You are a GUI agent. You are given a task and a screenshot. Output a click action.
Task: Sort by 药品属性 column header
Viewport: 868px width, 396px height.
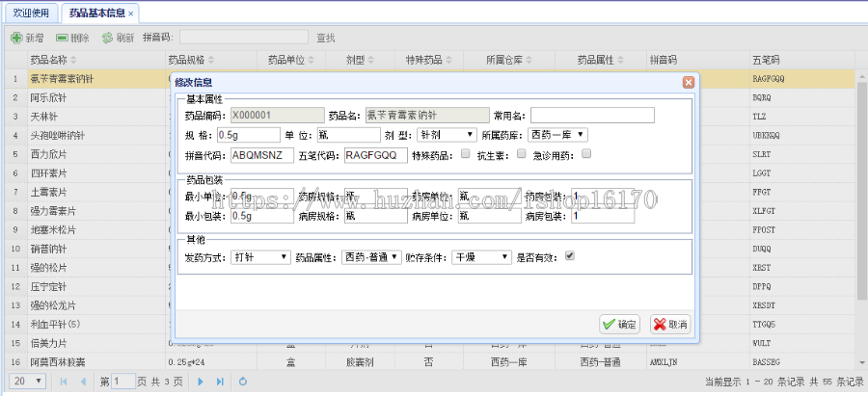point(601,60)
